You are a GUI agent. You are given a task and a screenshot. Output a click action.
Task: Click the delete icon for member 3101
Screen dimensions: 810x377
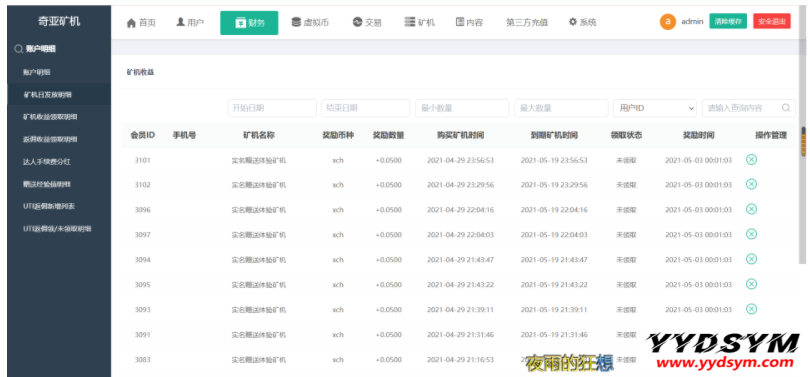click(x=751, y=160)
